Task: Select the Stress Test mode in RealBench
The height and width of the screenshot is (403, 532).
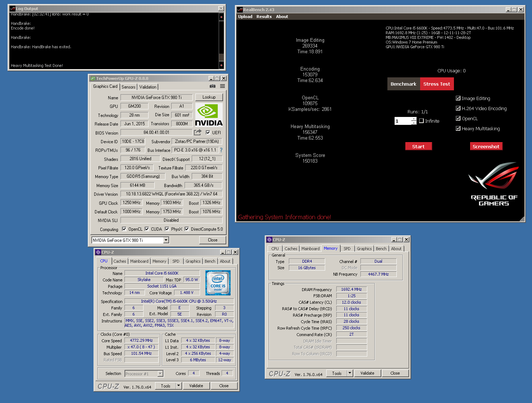Action: [x=437, y=84]
